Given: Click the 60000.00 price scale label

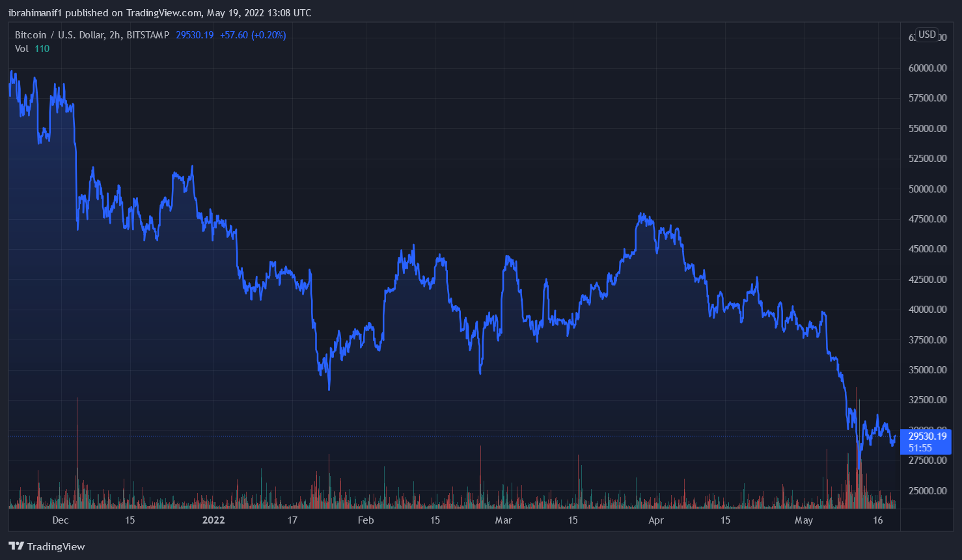Looking at the screenshot, I should (927, 68).
